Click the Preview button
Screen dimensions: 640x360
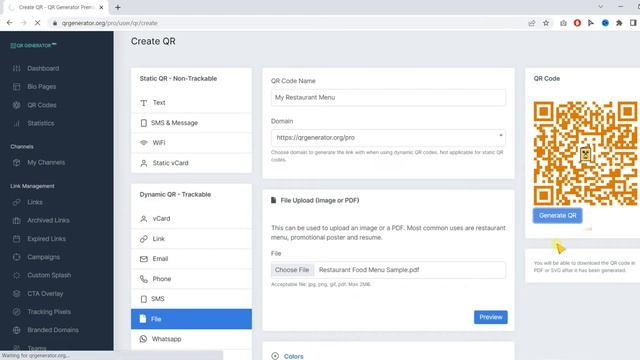click(491, 317)
